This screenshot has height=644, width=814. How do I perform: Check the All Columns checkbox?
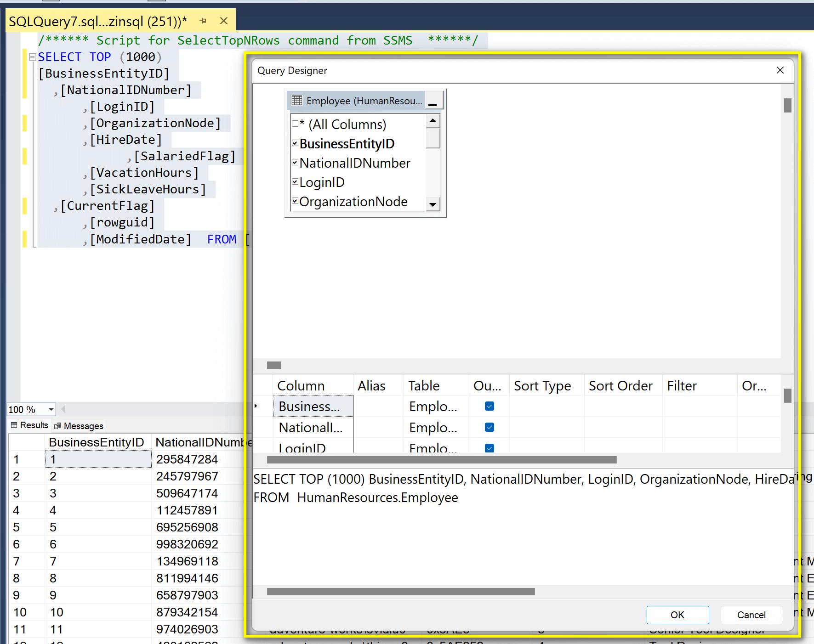pos(295,124)
